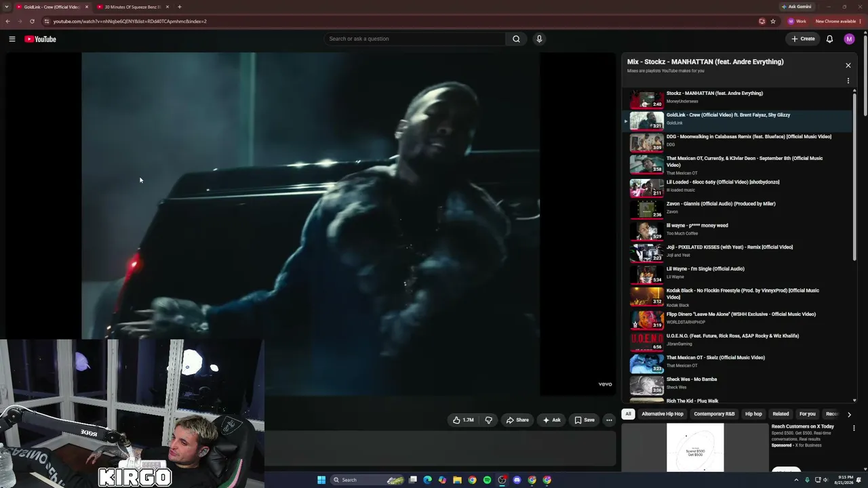868x488 pixels.
Task: Play That Mexican OT September 8th video
Action: pyautogui.click(x=736, y=165)
